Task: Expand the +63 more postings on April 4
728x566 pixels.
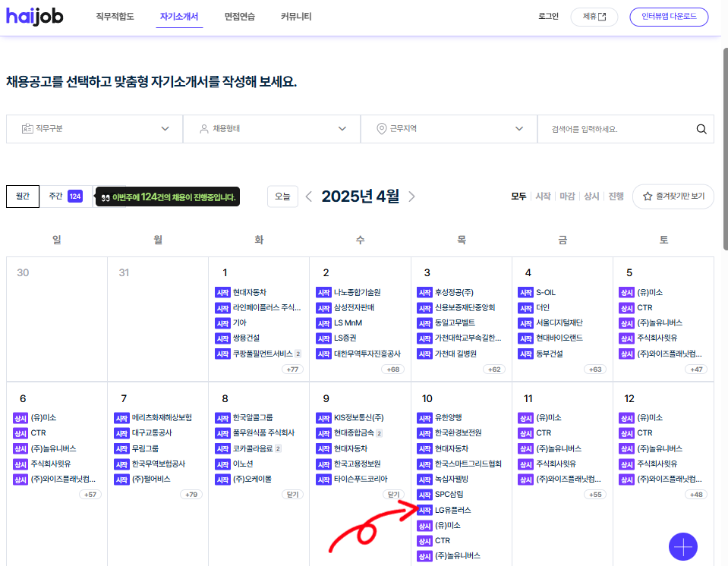Action: coord(595,369)
